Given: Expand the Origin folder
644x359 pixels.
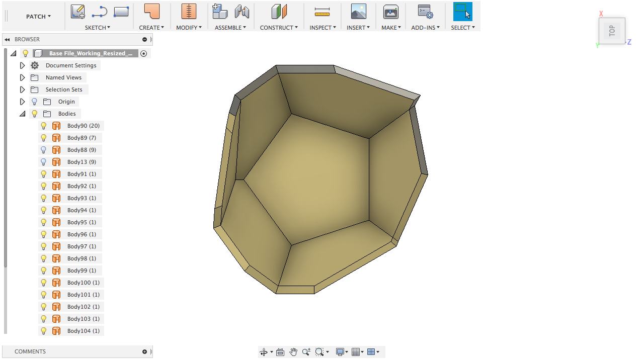Looking at the screenshot, I should click(x=22, y=102).
